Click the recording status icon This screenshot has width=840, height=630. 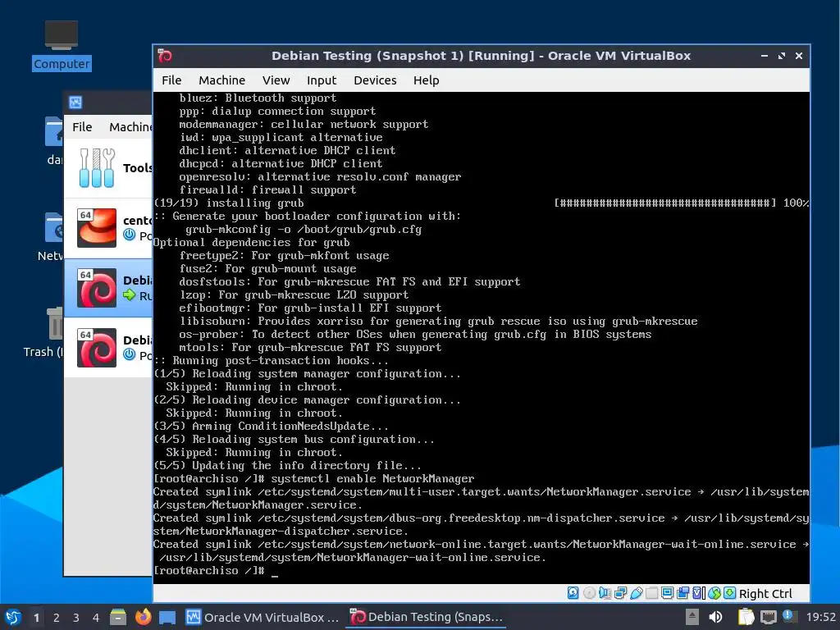tap(682, 593)
